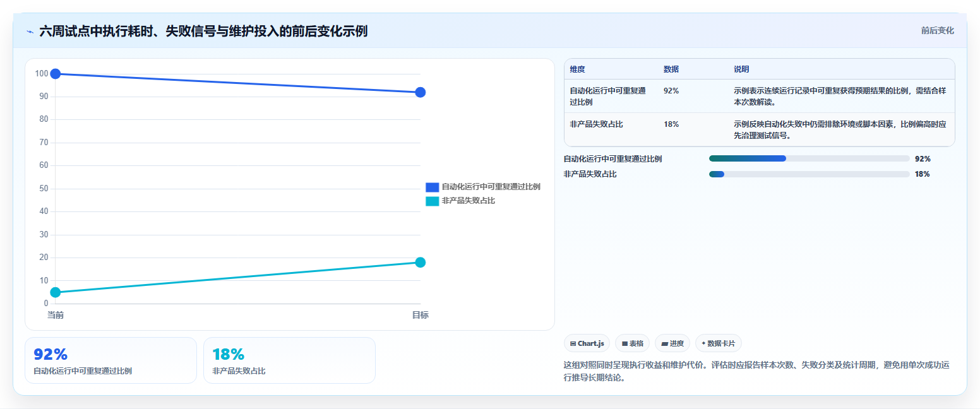Screen dimensions: 980x409
Task: Click the blue data point at 当前
Action: (56, 74)
